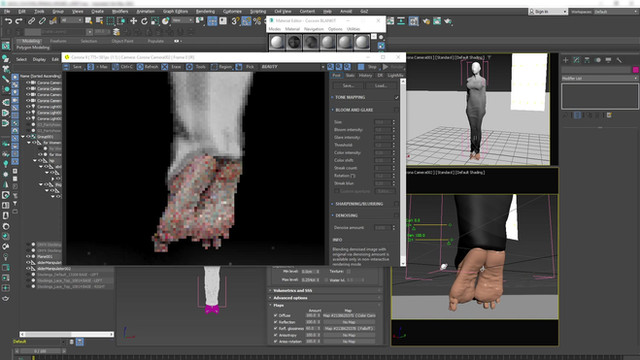Click the Render Production teapot icon
The width and height of the screenshot is (640, 360).
point(448,21)
